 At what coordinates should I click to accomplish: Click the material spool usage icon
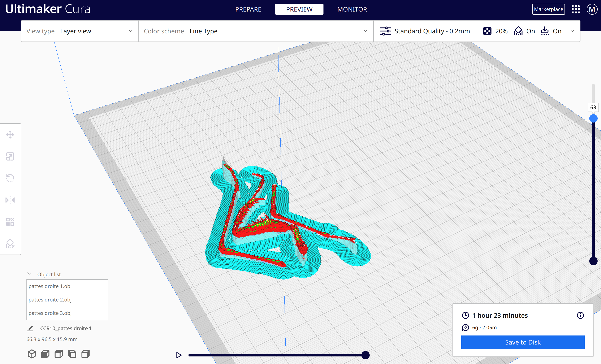click(x=465, y=327)
